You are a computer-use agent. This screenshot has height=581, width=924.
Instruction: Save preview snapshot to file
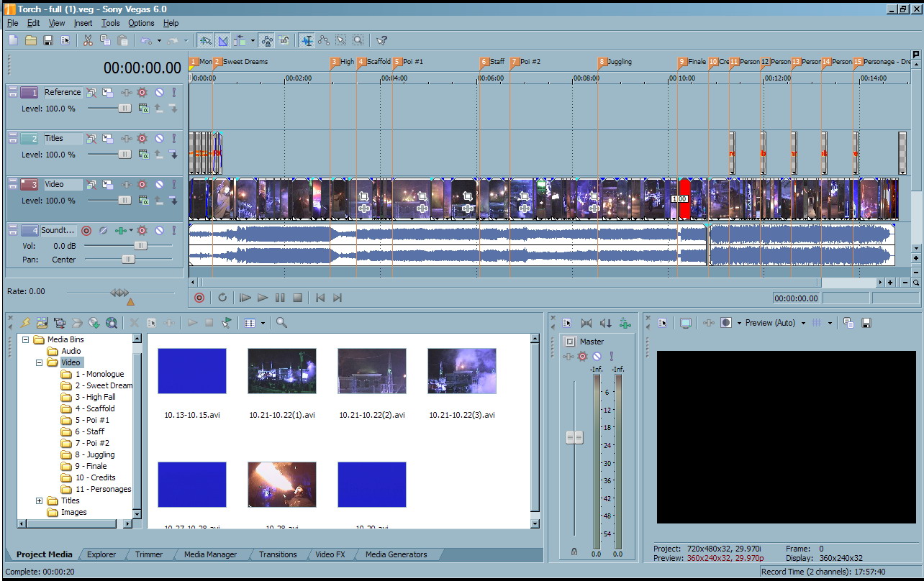866,324
